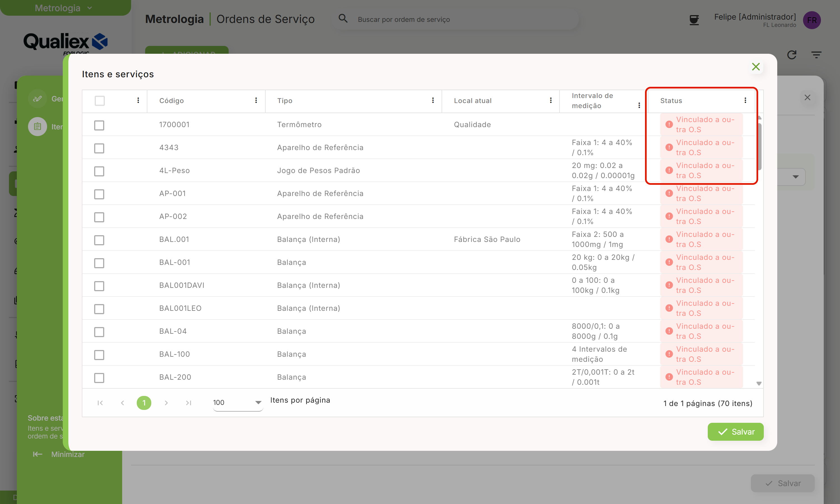
Task: Sort by the Local atual column header
Action: tap(473, 101)
